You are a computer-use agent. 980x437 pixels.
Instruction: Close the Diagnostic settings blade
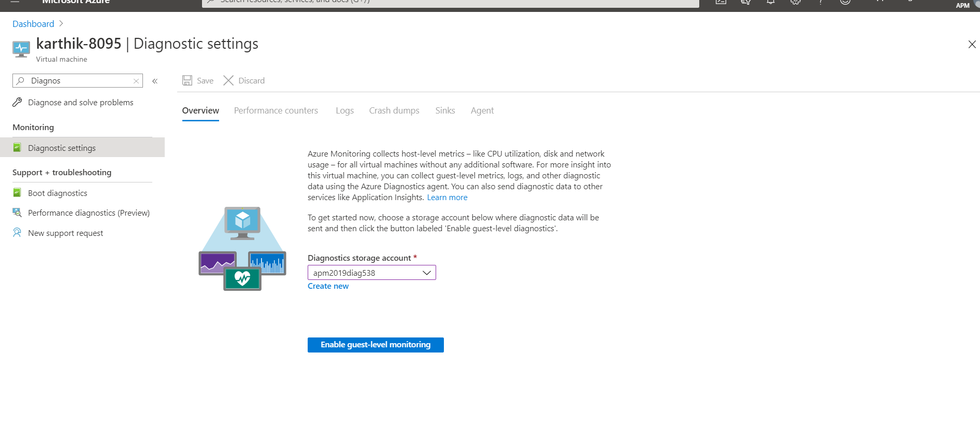972,45
